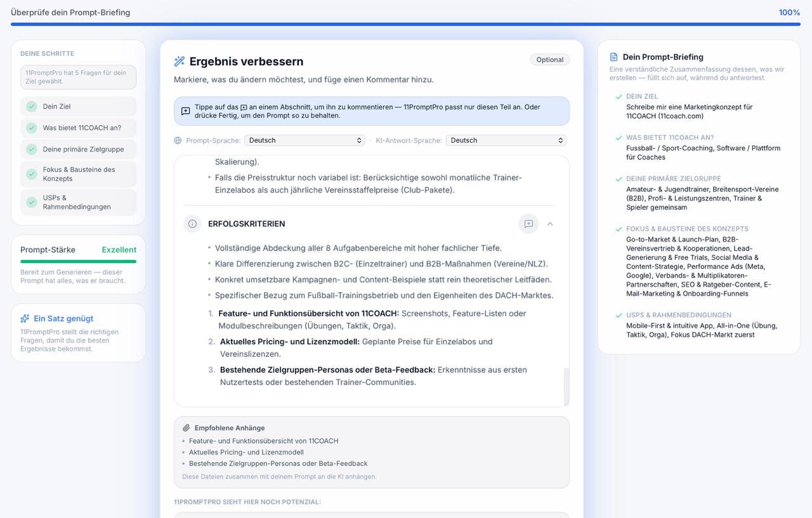This screenshot has height=518, width=812.
Task: Click the 11PromptPro hat 5 Fragen info box
Action: [x=78, y=77]
